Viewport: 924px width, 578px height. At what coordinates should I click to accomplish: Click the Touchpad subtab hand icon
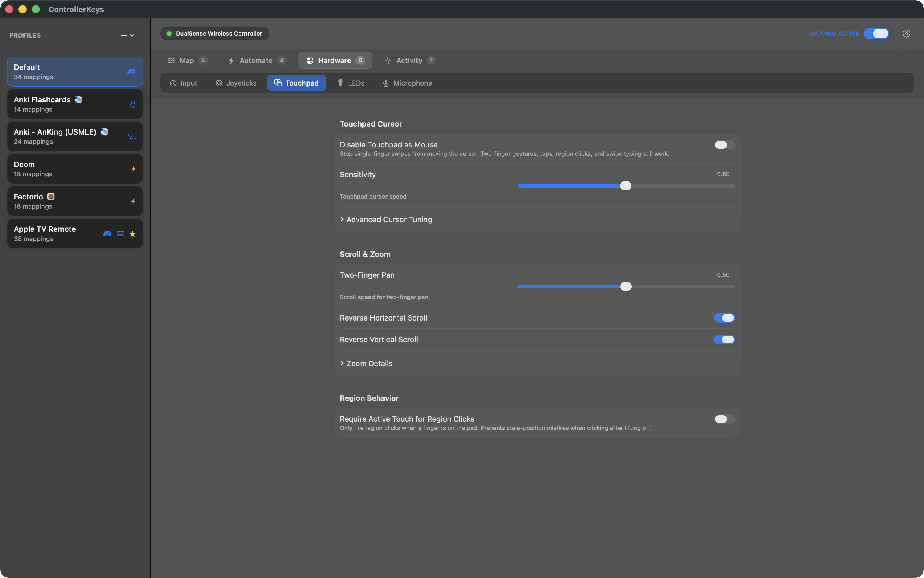click(x=278, y=83)
